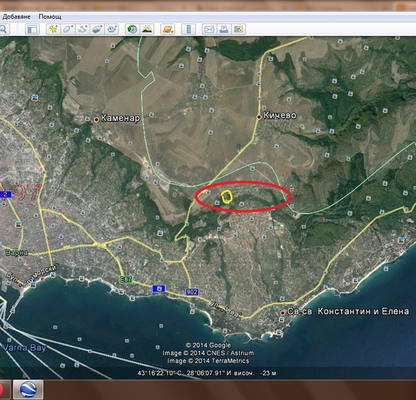Click the View in Google Maps icon

[x=239, y=29]
